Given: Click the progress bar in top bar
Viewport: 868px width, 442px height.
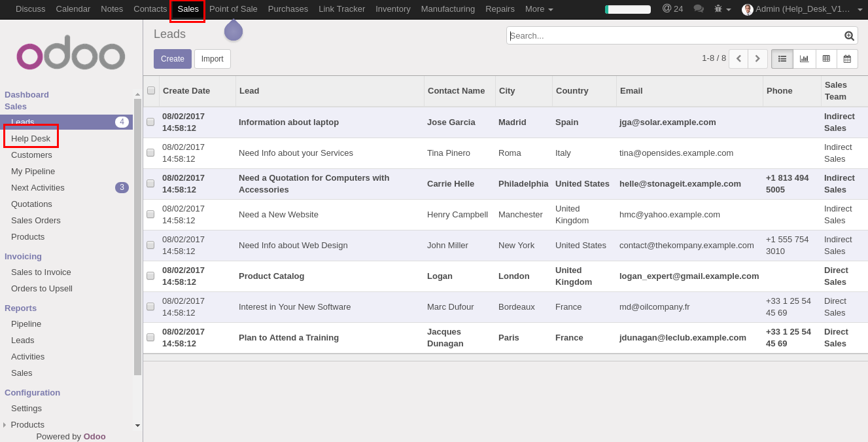Looking at the screenshot, I should coord(627,9).
